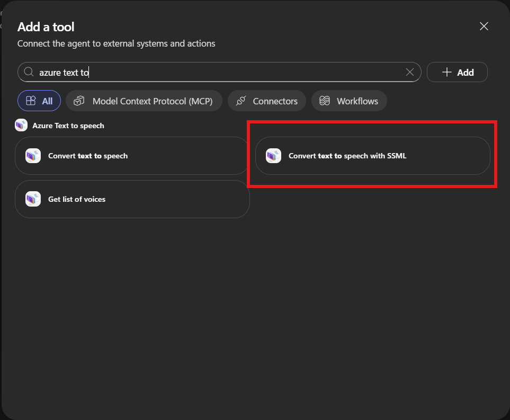Click the Azure Text to speech heading
The height and width of the screenshot is (420, 510).
click(x=68, y=126)
